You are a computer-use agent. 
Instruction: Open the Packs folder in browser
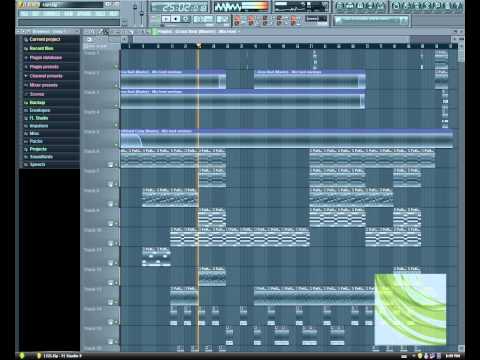(x=36, y=141)
